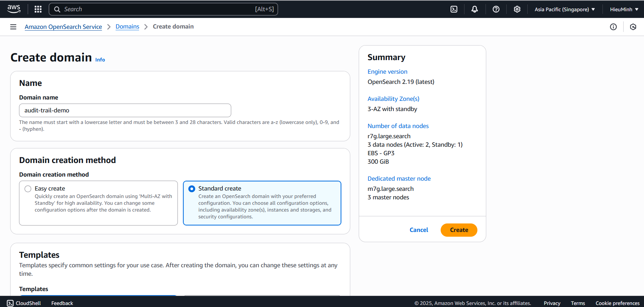Open the HieuMinh account dropdown
The height and width of the screenshot is (307, 644).
(x=624, y=9)
